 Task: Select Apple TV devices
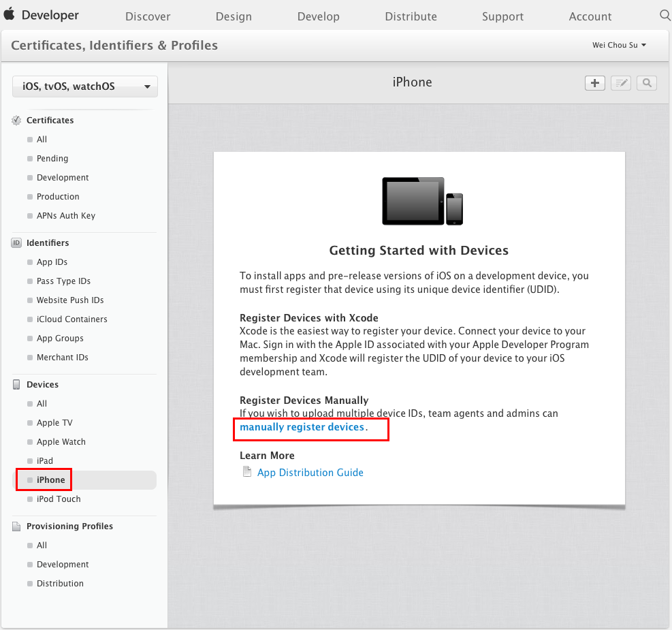(x=54, y=422)
